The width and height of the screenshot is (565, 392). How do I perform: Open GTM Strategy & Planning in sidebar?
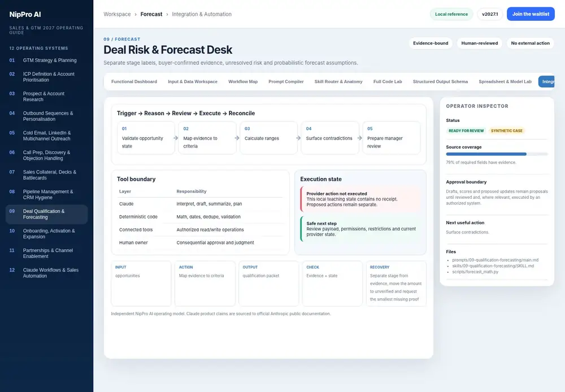[x=46, y=60]
